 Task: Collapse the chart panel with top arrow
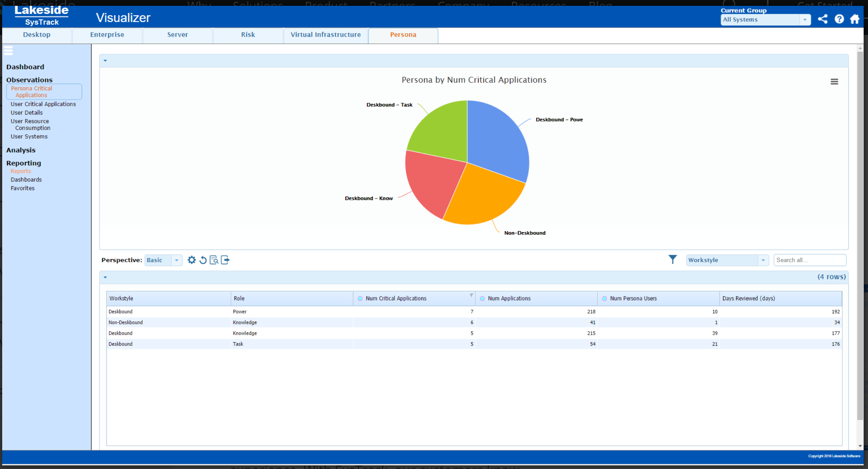click(x=105, y=61)
